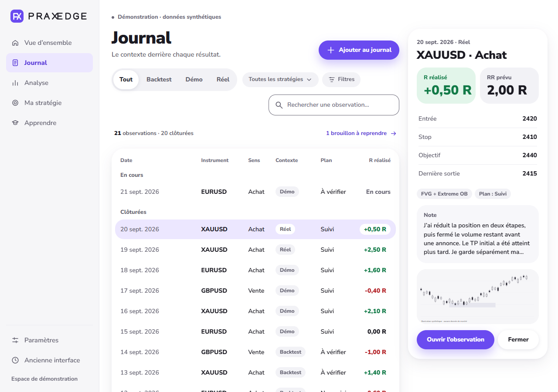Go to the Analyse section
Image resolution: width=558 pixels, height=392 pixels.
point(49,83)
